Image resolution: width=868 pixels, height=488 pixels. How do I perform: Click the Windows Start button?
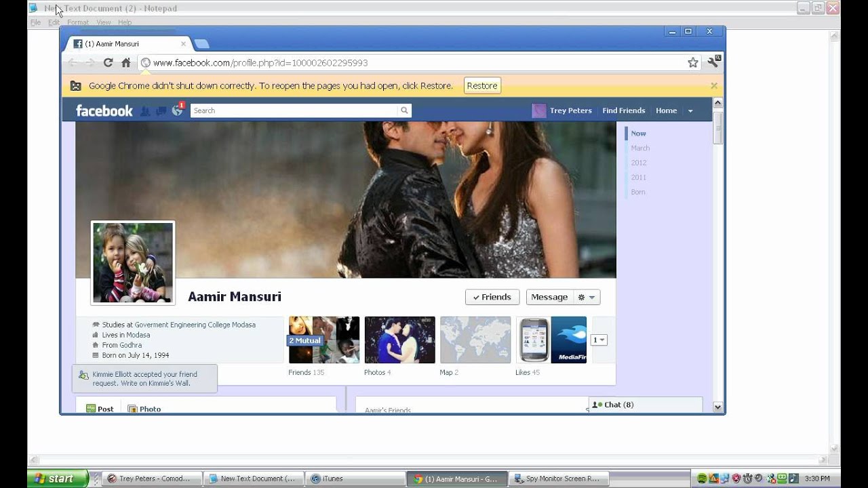(58, 479)
